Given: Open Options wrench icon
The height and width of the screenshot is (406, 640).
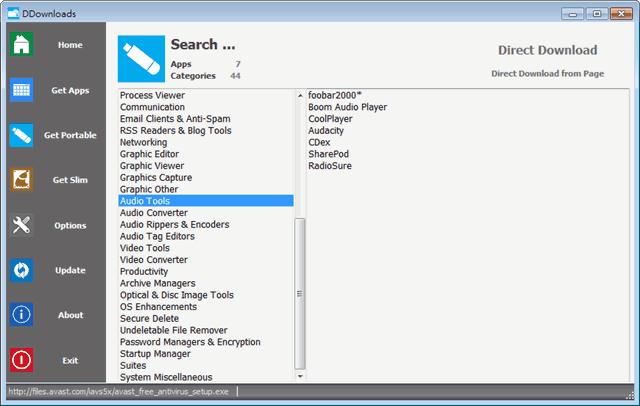Looking at the screenshot, I should [22, 225].
